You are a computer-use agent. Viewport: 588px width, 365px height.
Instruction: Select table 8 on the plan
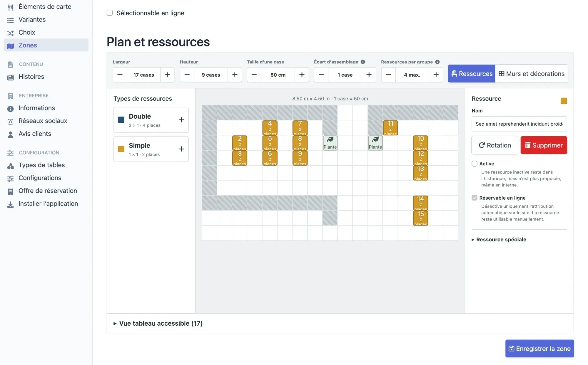click(300, 143)
